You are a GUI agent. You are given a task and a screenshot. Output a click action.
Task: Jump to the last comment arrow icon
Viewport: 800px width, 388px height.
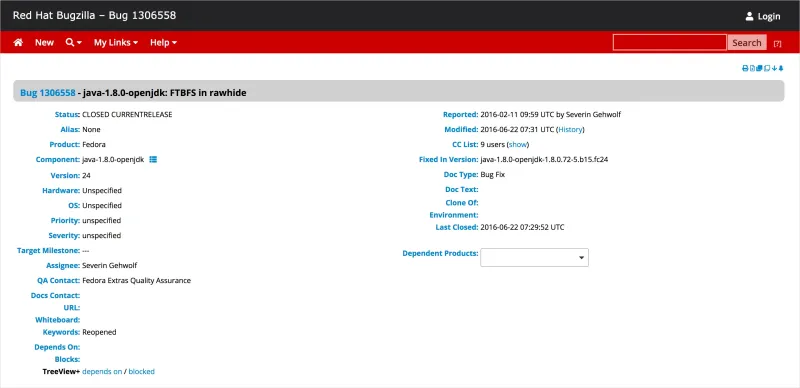tap(781, 68)
